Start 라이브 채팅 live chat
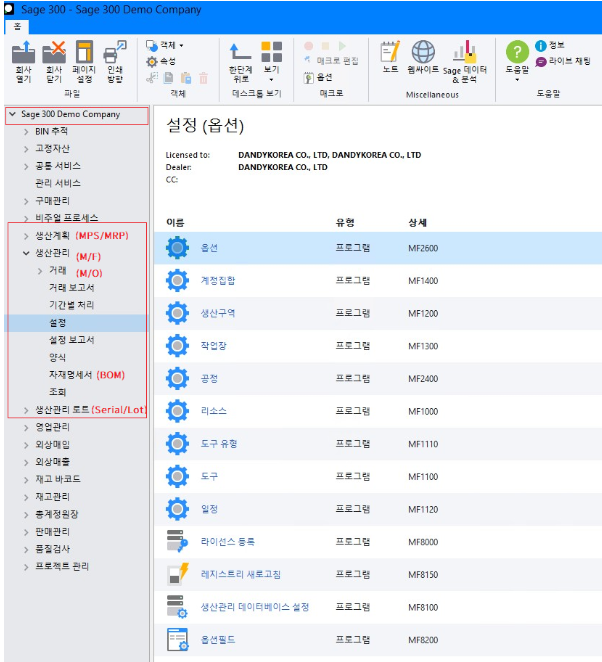This screenshot has height=662, width=602. [x=563, y=62]
